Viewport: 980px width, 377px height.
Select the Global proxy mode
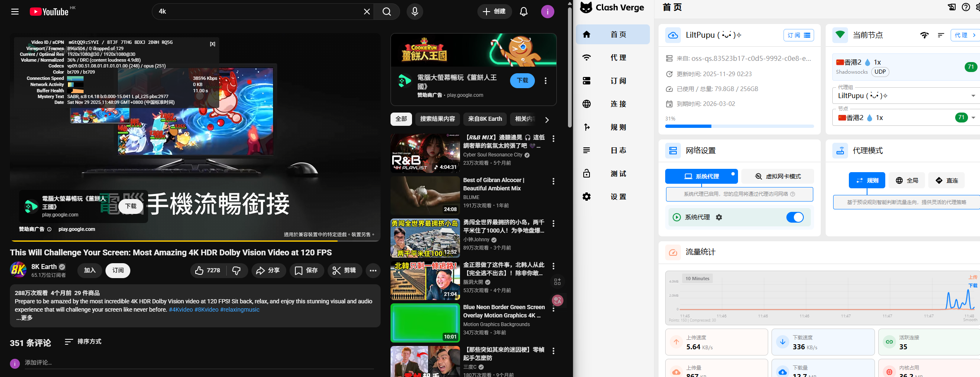[x=906, y=180]
